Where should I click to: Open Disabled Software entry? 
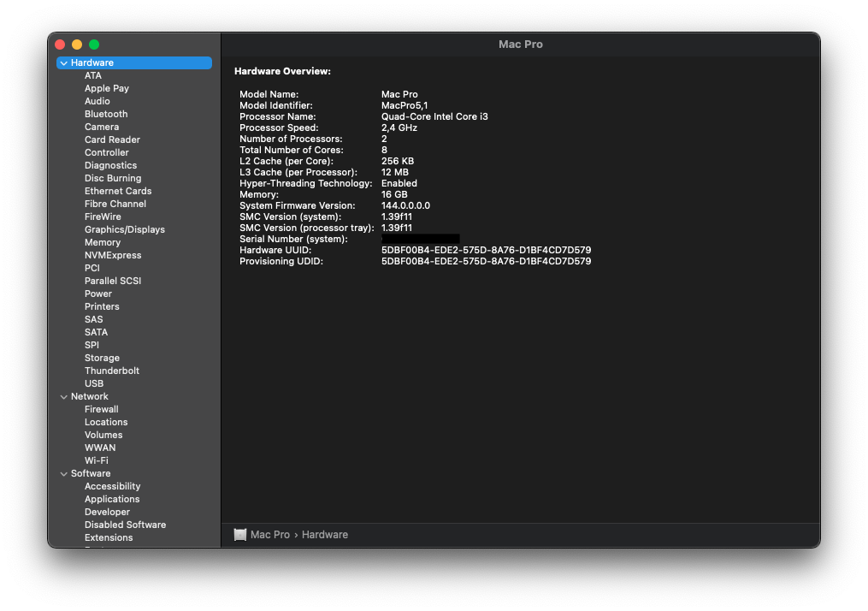(x=125, y=525)
